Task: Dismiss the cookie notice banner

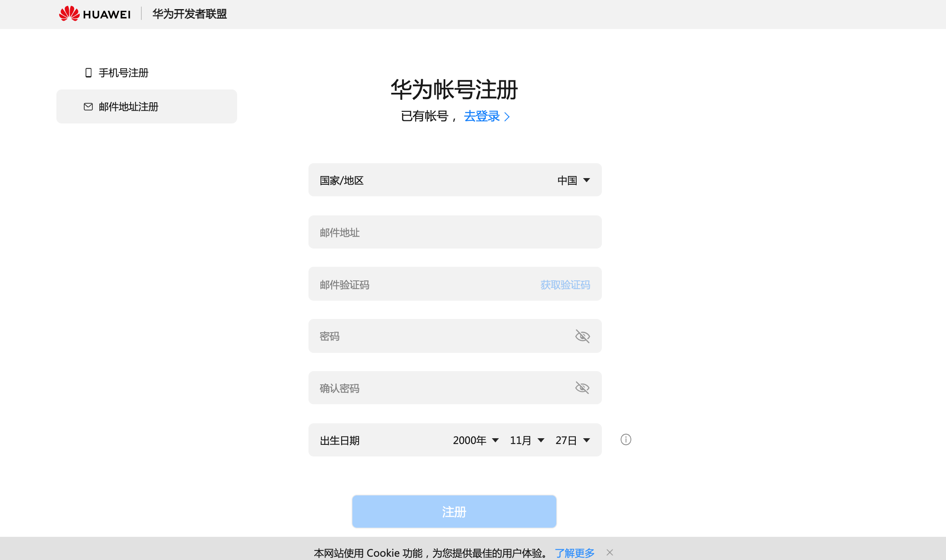Action: click(x=609, y=552)
